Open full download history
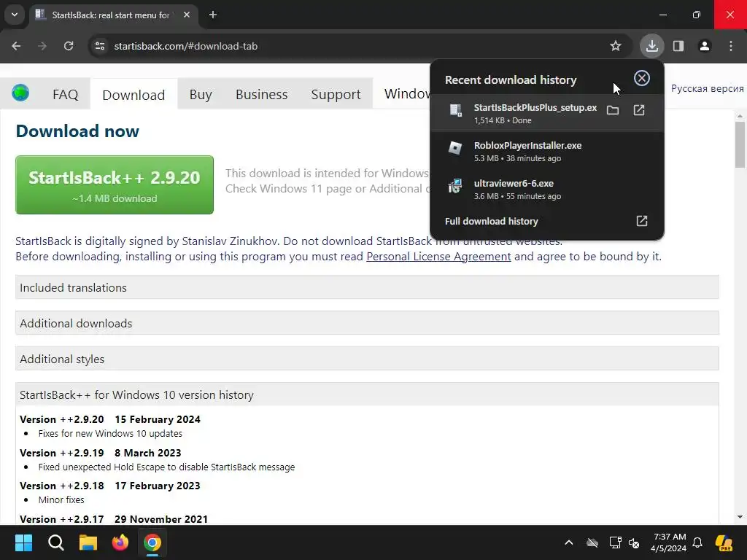747x560 pixels. click(x=546, y=221)
